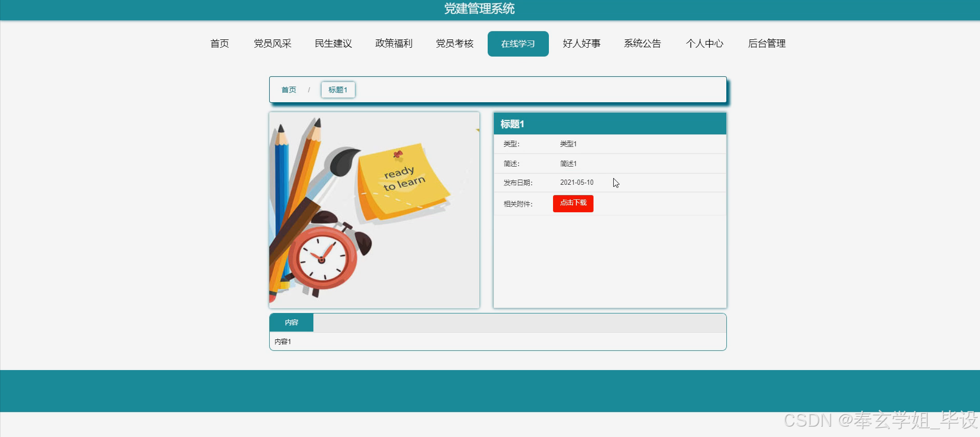This screenshot has width=980, height=437.
Task: Open the 党员考核 page
Action: (x=454, y=44)
